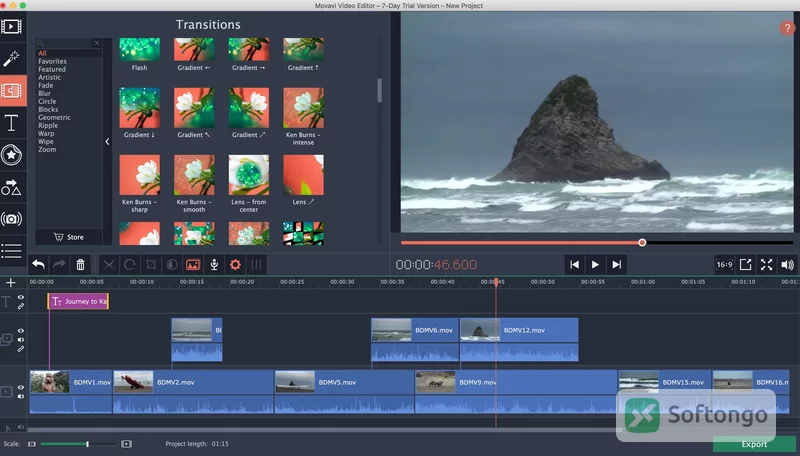Select the All category

pos(42,53)
